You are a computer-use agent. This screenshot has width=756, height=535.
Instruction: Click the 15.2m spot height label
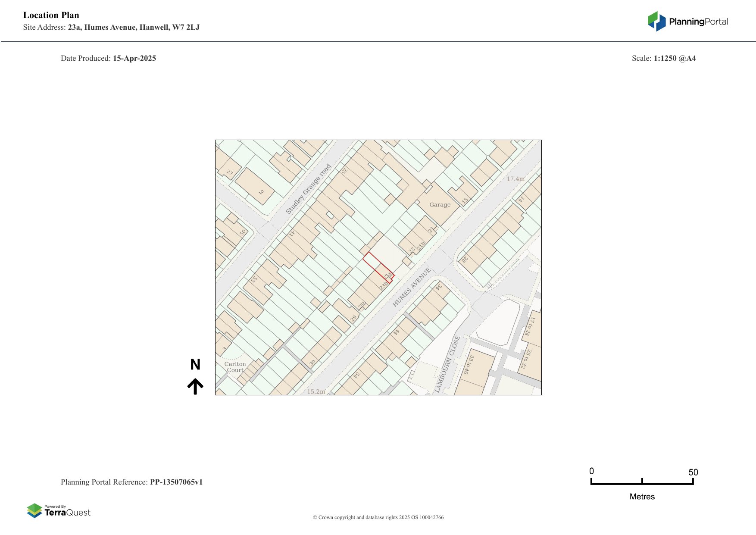(316, 391)
